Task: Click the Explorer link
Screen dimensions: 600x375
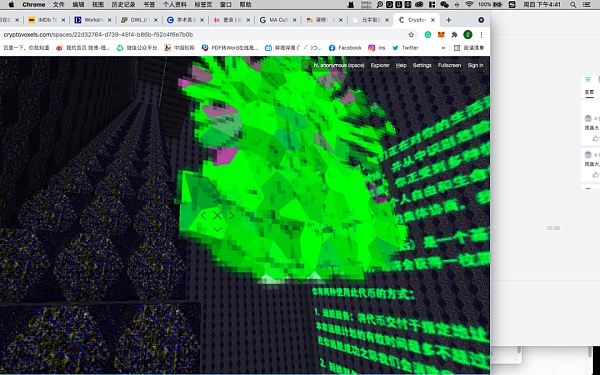Action: pyautogui.click(x=380, y=65)
